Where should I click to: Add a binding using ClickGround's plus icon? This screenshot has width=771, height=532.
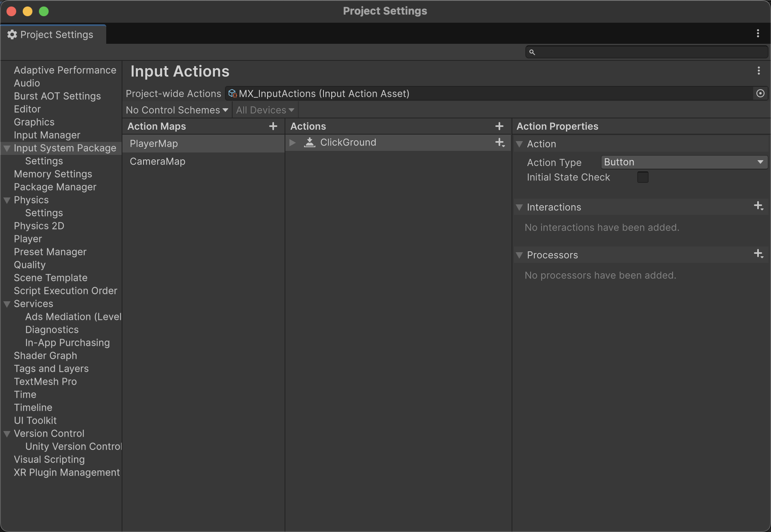499,143
